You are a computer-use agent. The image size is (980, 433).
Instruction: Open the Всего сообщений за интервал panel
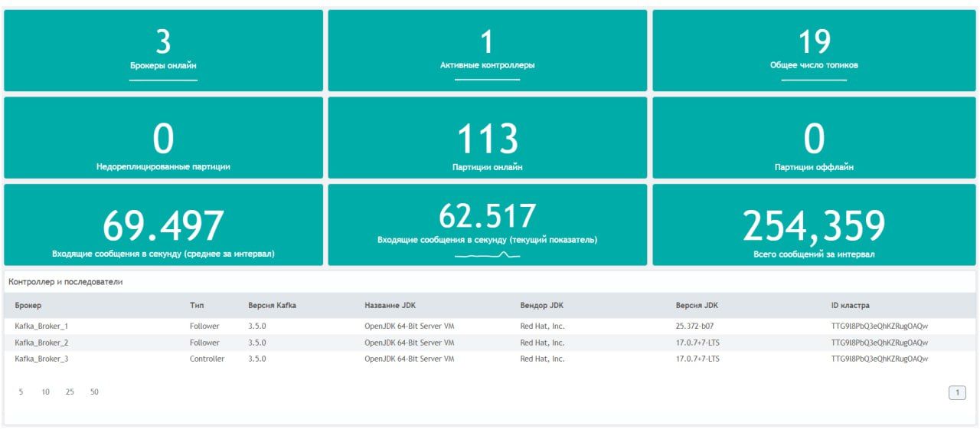coord(814,225)
